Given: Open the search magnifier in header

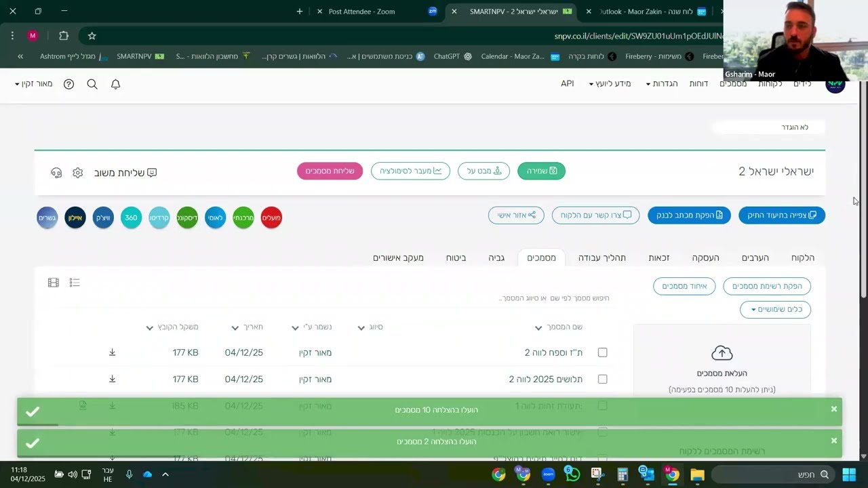Looking at the screenshot, I should pos(92,84).
